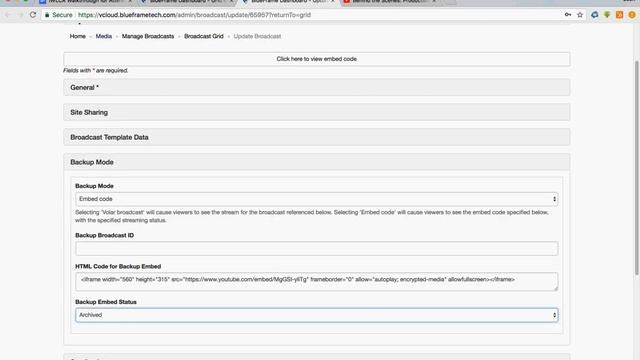This screenshot has width=640, height=360.
Task: Open the blue extension icon in toolbar
Action: coord(595,15)
